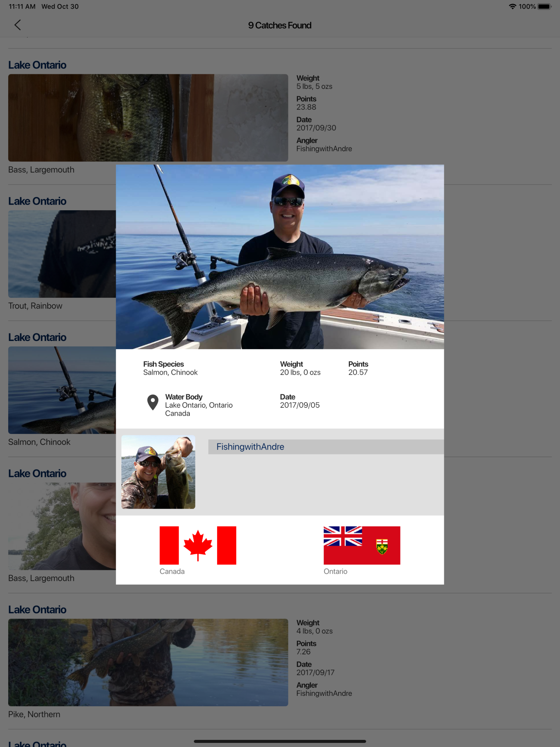Tap the Largemouth Bass catch photo
This screenshot has height=747, width=560.
148,118
